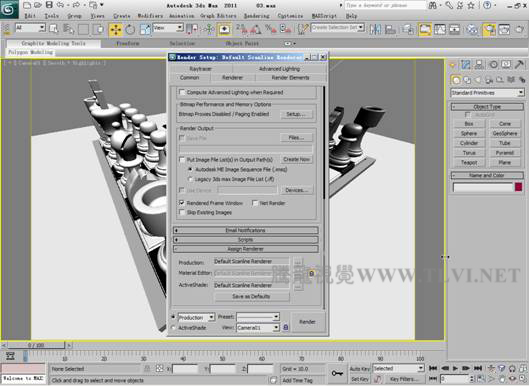The height and width of the screenshot is (386, 529).
Task: Open the Modify command panel tab
Action: pos(466,64)
